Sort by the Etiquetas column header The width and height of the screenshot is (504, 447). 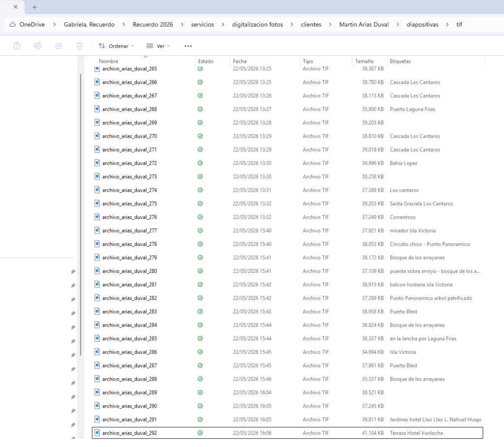pos(400,61)
